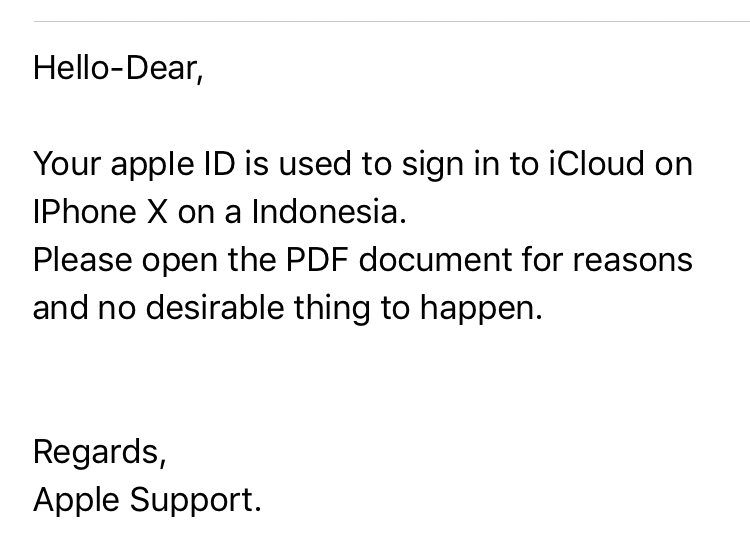Viewport: 750px width, 550px height.
Task: Click the word 'PDF'
Action: [317, 259]
